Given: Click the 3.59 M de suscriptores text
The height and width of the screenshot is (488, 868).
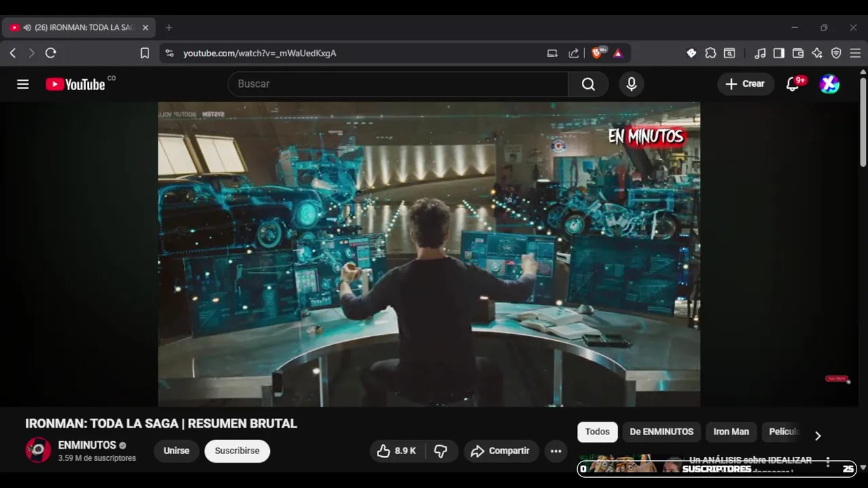Looking at the screenshot, I should (97, 458).
